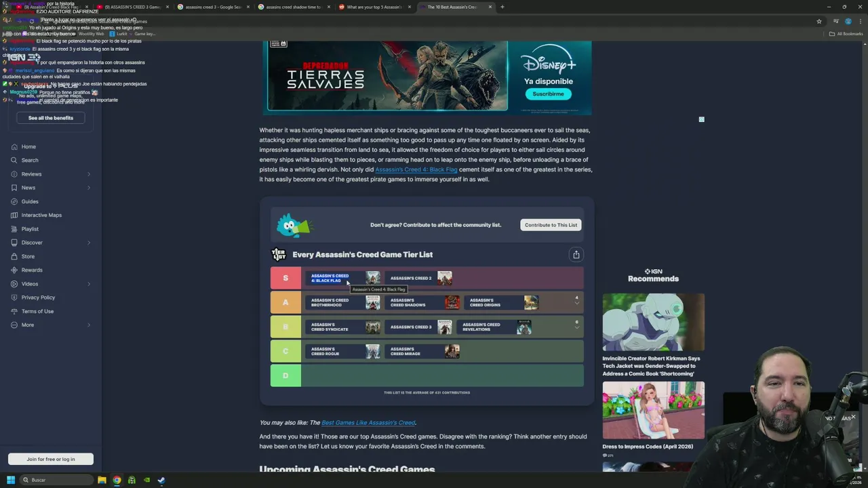Screen dimensions: 868x488
Task: Open News in the sidebar
Action: tap(28, 188)
